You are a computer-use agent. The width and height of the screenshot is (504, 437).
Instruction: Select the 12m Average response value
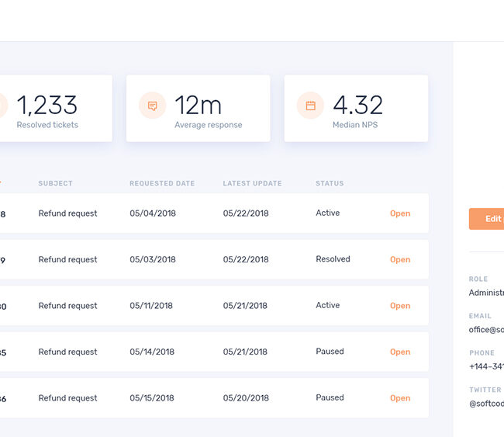(x=198, y=105)
